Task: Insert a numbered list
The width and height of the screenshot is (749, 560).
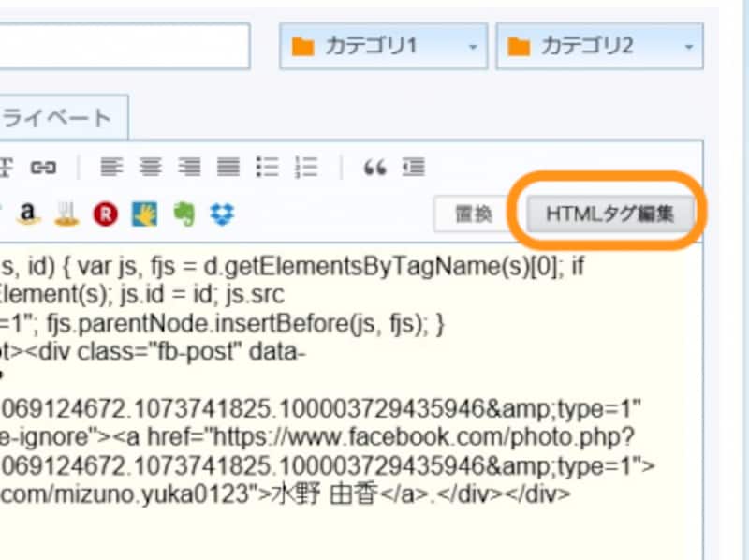Action: click(x=305, y=166)
